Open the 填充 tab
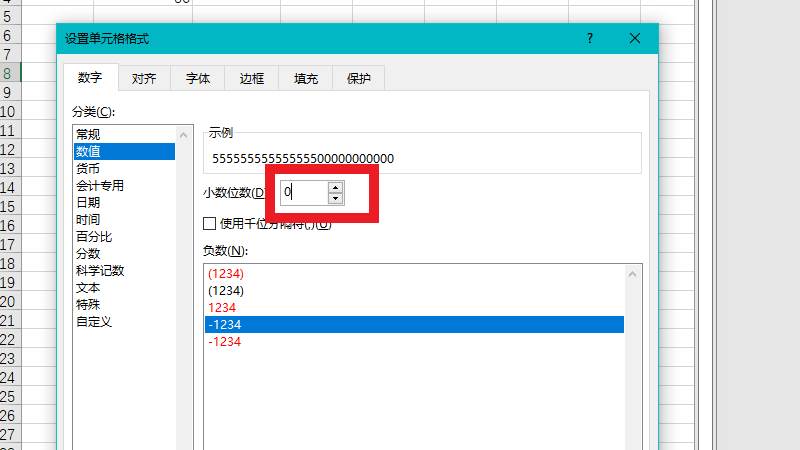The width and height of the screenshot is (800, 450). pos(305,79)
